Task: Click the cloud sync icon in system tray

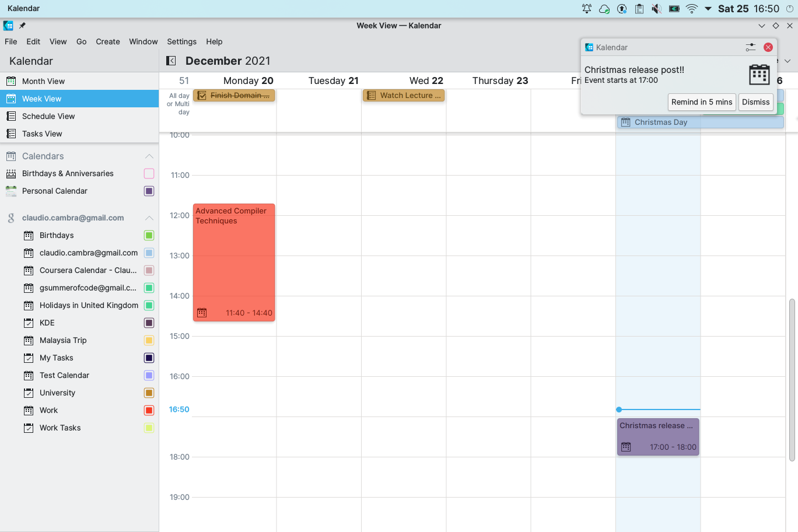Action: tap(604, 9)
